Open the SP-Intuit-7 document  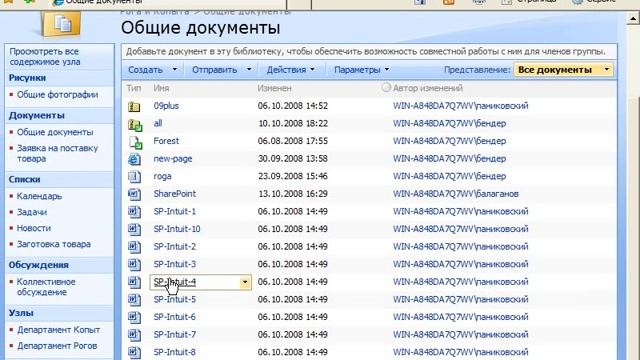pyautogui.click(x=175, y=334)
